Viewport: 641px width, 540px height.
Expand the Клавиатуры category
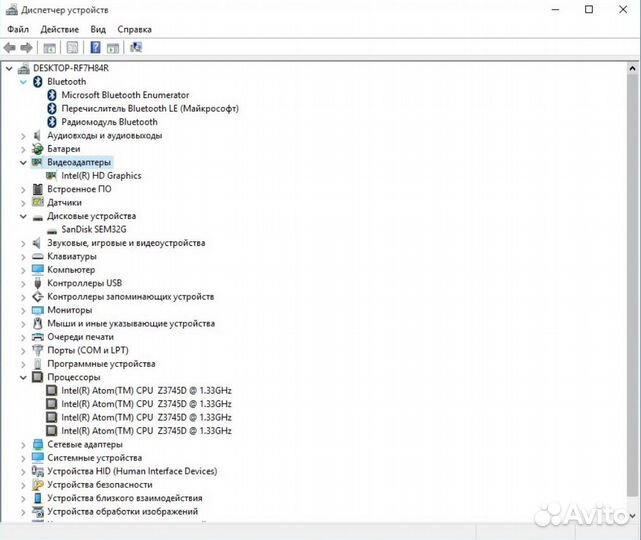coord(23,257)
